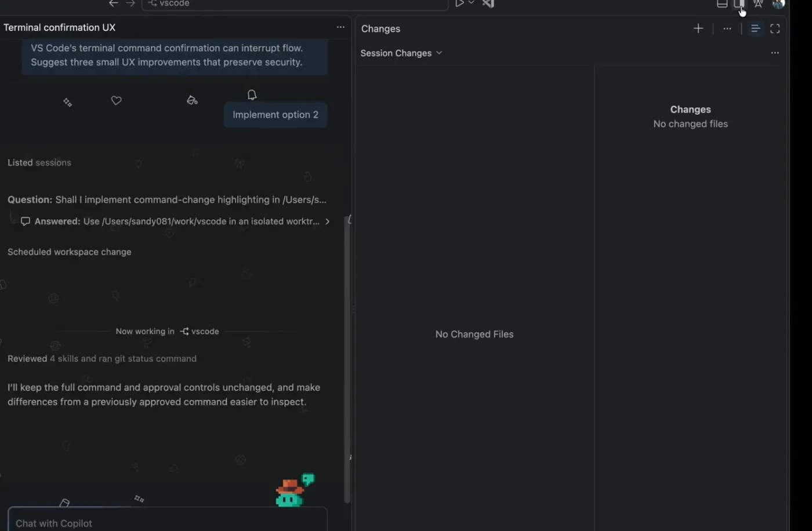Image resolution: width=812 pixels, height=531 pixels.
Task: Click the 'I'll keep the full command' reply
Action: point(164,395)
